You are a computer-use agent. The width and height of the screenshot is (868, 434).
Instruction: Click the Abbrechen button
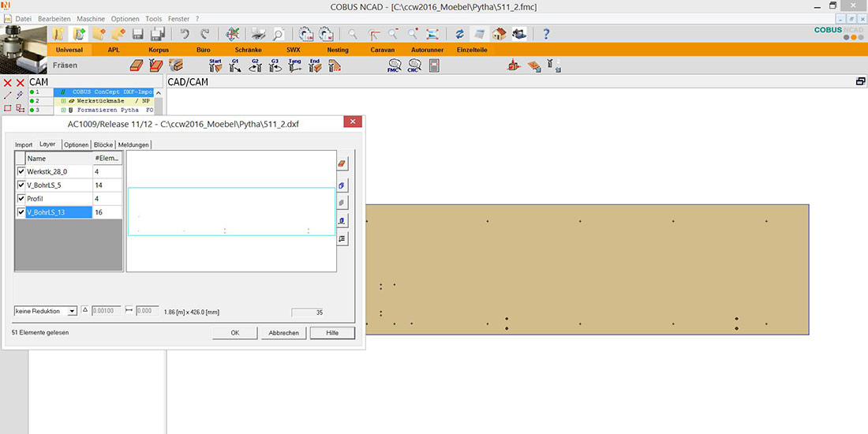coord(283,333)
